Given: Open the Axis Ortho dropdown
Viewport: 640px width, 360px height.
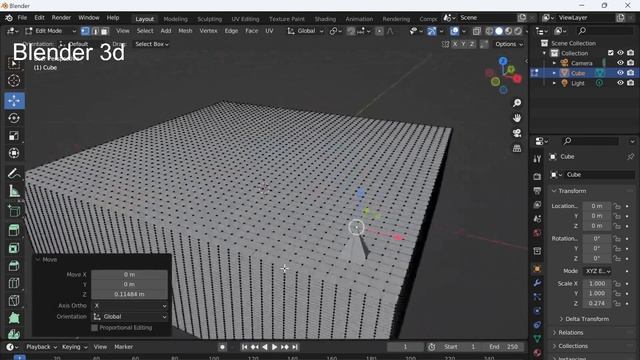Looking at the screenshot, I should click(x=129, y=306).
